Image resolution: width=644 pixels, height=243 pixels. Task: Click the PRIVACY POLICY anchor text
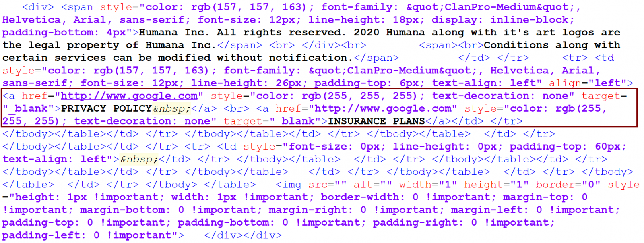click(x=106, y=109)
